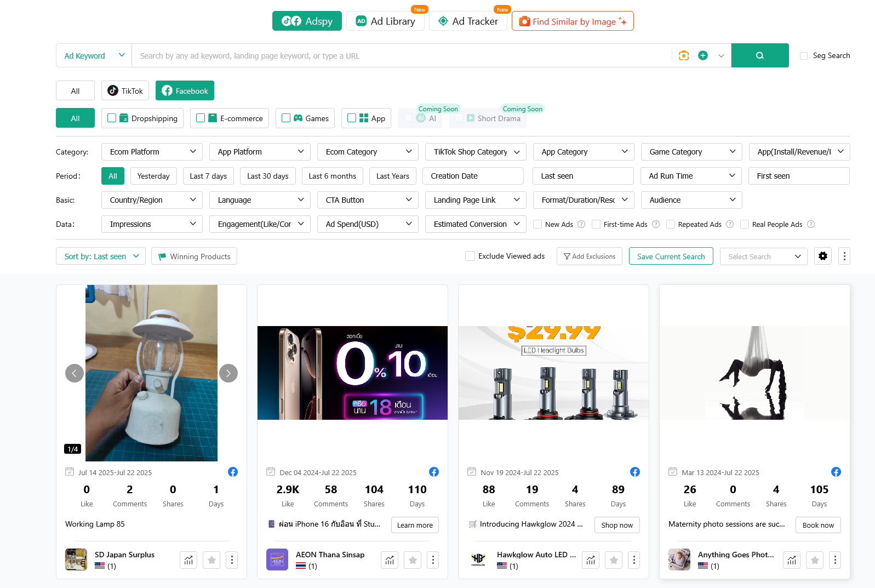This screenshot has width=875, height=588.
Task: Click the First-time Ads help question icon
Action: [x=656, y=224]
